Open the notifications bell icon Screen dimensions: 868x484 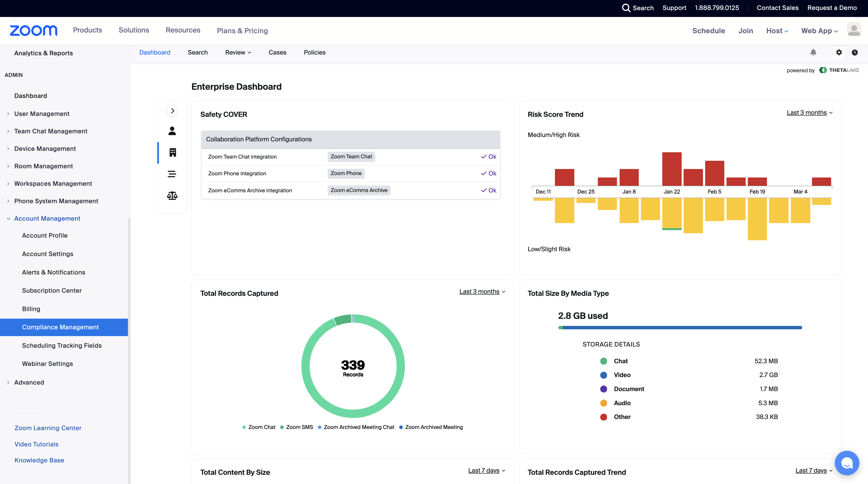(813, 53)
